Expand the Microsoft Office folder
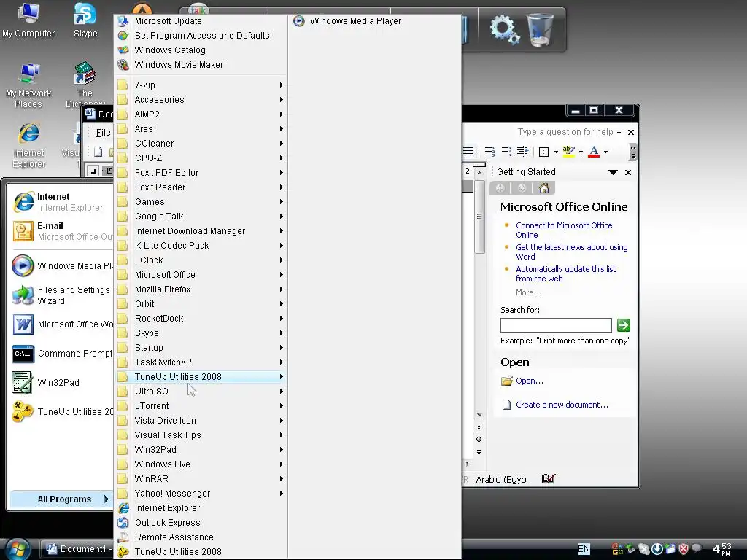Viewport: 747px width, 560px height. pos(200,275)
